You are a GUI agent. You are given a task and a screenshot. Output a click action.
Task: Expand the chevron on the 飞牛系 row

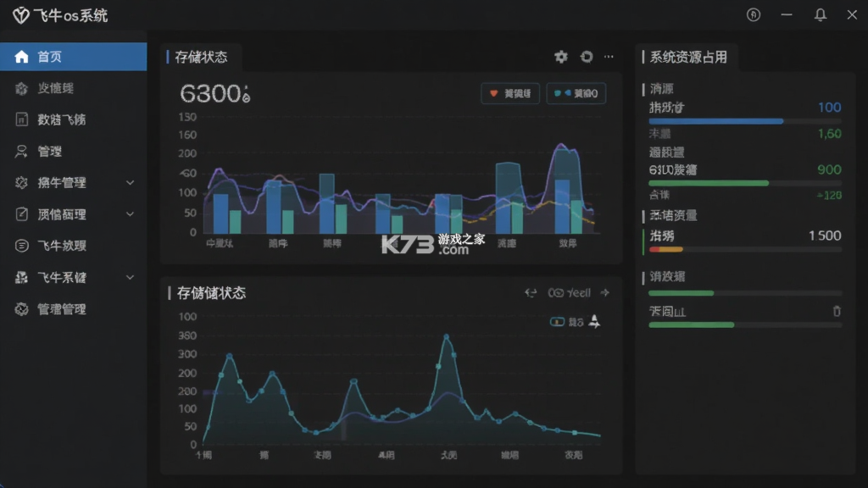[x=130, y=277]
